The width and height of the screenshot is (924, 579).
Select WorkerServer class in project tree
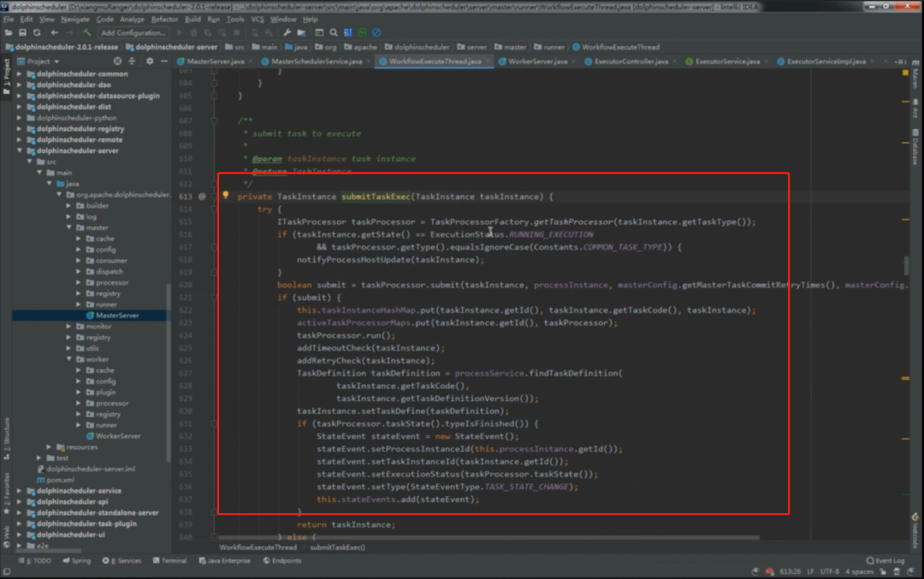(x=113, y=436)
